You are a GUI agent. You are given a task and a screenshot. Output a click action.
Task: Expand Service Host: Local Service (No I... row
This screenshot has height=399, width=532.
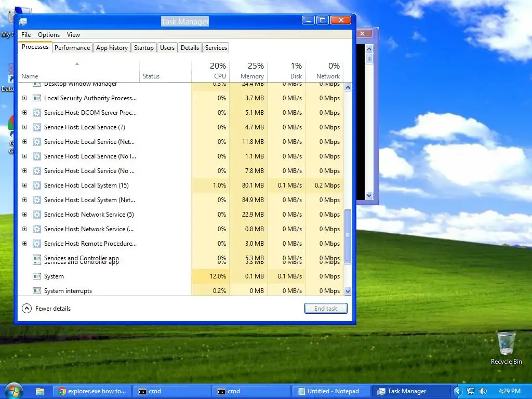click(25, 156)
